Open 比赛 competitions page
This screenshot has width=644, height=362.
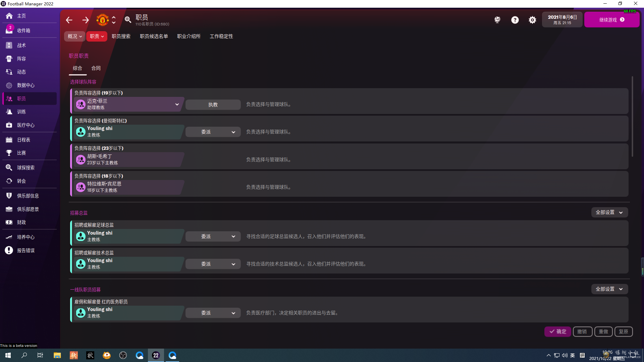point(30,153)
